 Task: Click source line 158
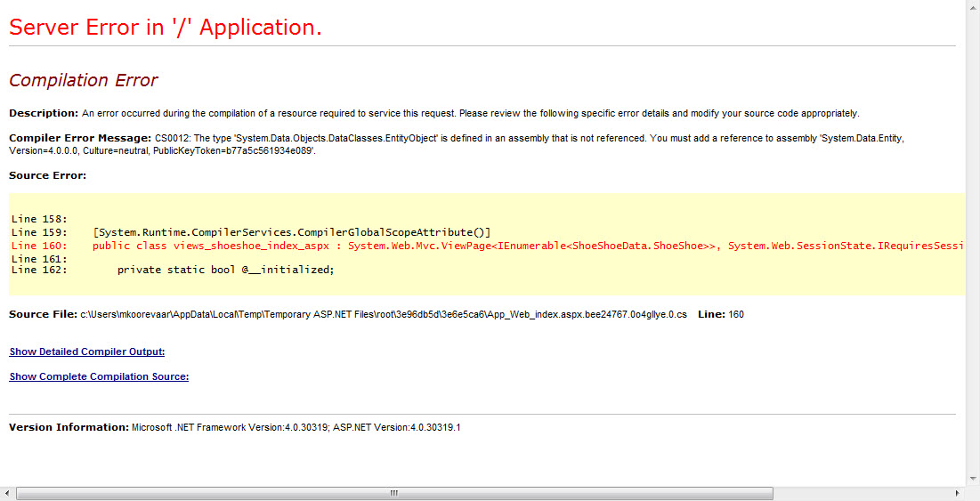click(x=39, y=219)
